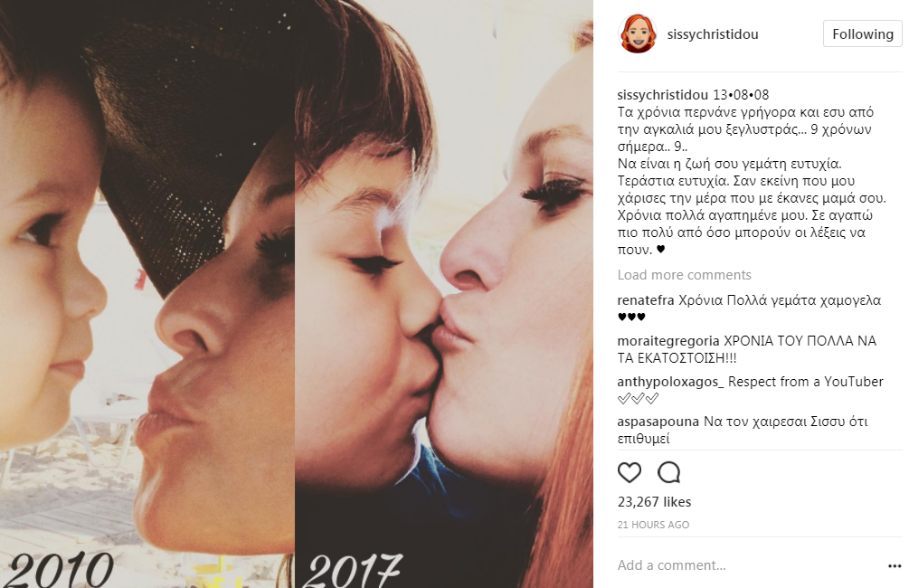909x588 pixels.
Task: Like the post with the heart icon
Action: click(x=629, y=472)
